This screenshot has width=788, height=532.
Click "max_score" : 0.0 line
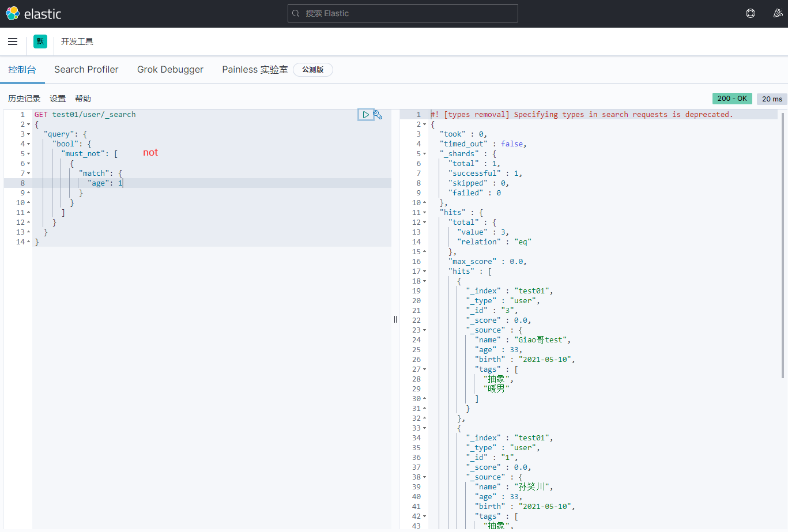488,262
